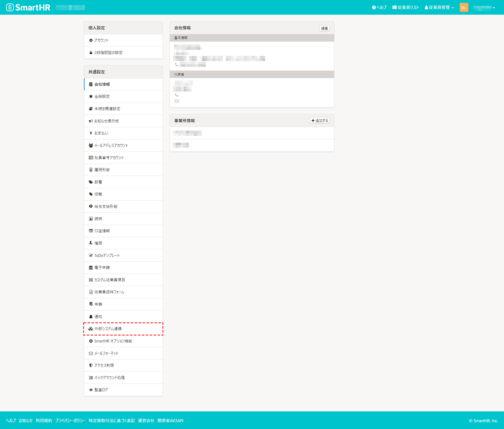Click the lock icon for 2段階認証の設定
The height and width of the screenshot is (429, 504).
(91, 52)
